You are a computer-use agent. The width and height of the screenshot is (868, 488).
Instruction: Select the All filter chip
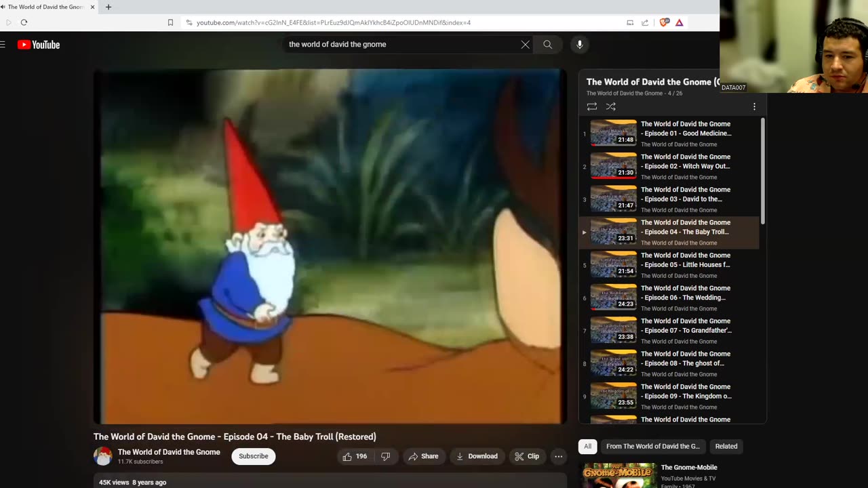588,446
